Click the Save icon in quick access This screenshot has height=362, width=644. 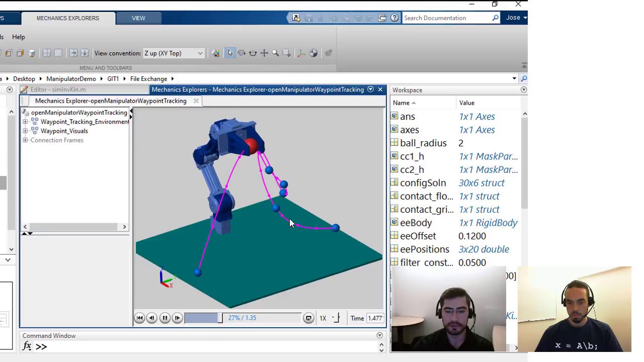click(x=308, y=18)
